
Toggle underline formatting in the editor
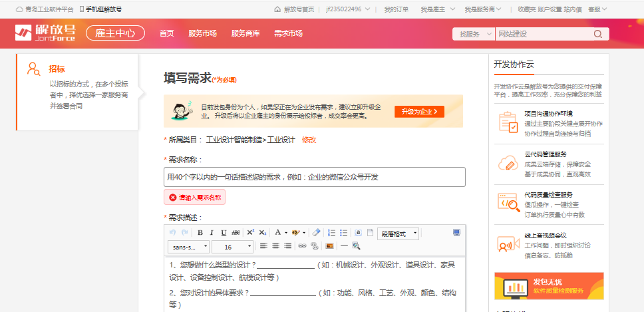click(x=224, y=233)
